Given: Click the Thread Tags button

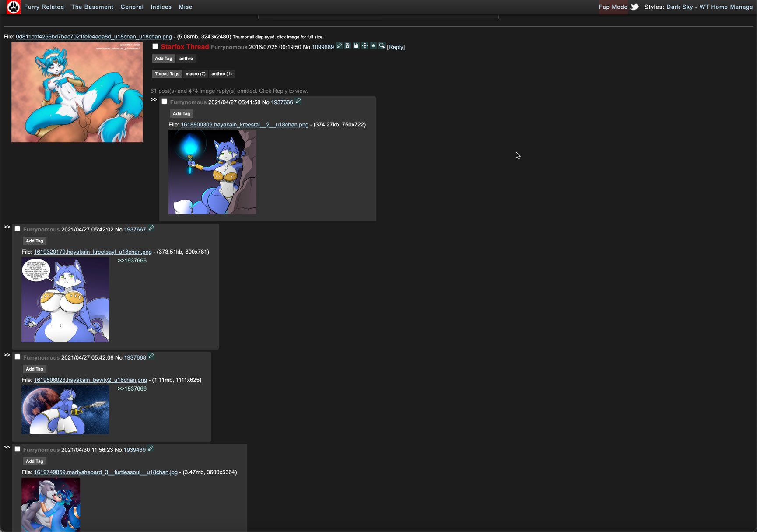Looking at the screenshot, I should 167,74.
